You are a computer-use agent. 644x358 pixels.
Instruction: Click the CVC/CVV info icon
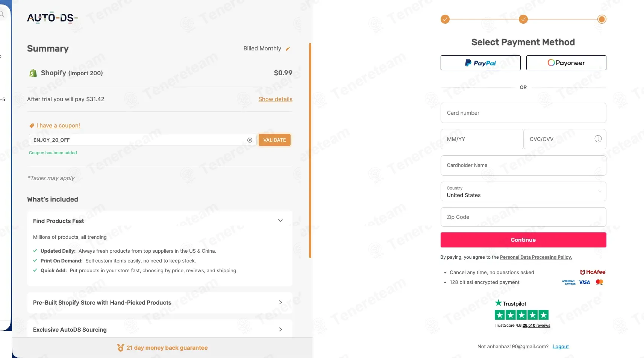click(x=598, y=139)
